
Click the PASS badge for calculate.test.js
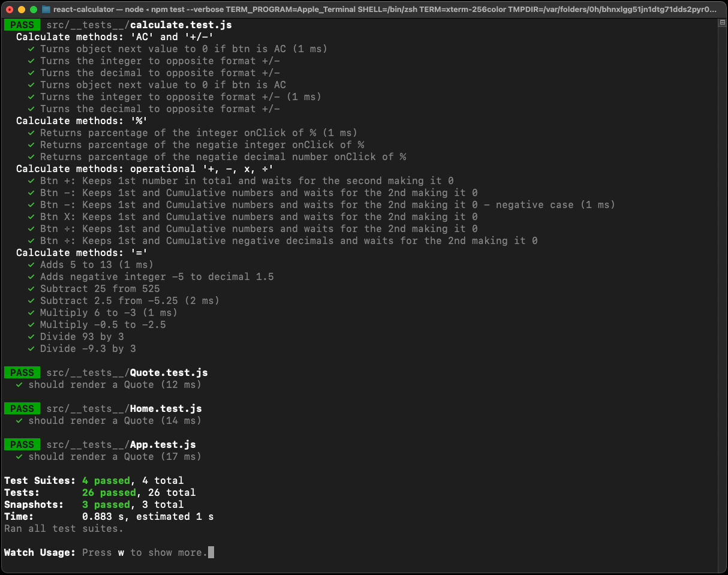[22, 25]
